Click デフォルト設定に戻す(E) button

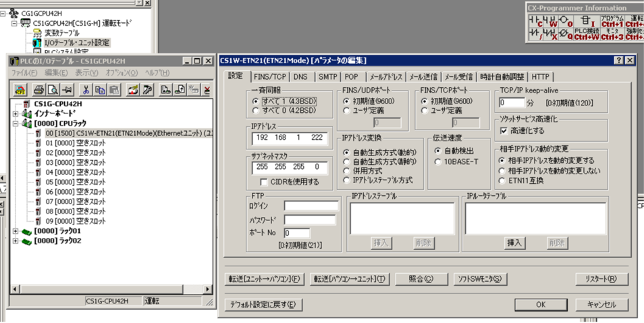(x=264, y=305)
